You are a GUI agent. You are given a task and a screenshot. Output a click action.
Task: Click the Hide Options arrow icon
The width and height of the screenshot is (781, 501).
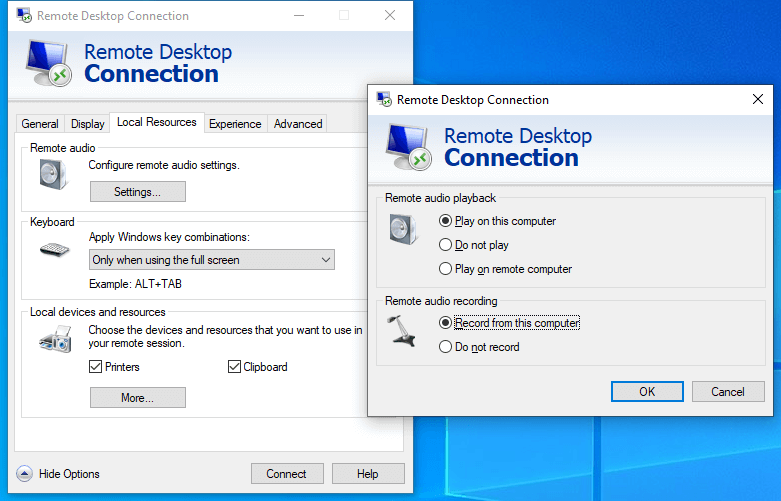[24, 474]
